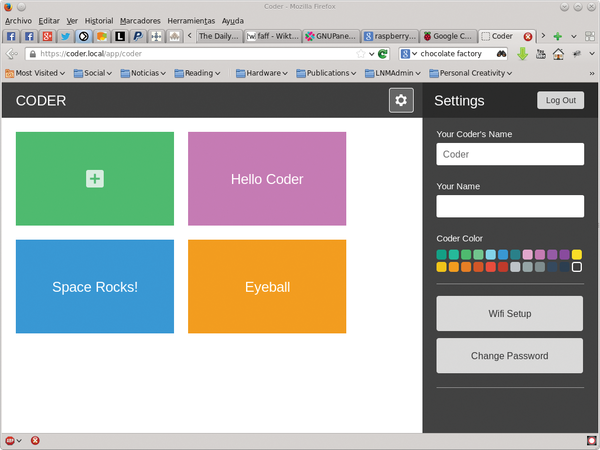
Task: Click the Twitter pinned tab icon
Action: point(65,36)
